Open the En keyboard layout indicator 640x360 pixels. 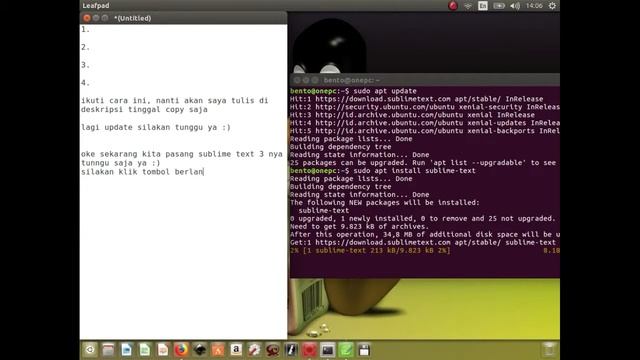tap(483, 6)
